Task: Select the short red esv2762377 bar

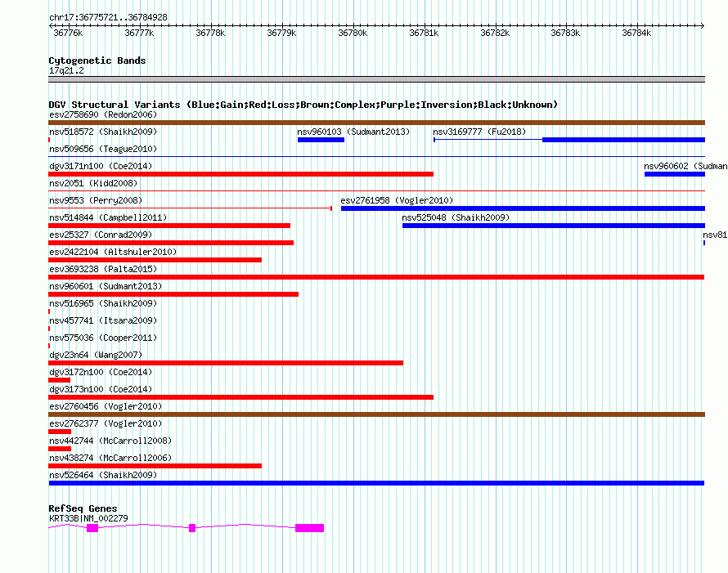Action: click(x=60, y=432)
